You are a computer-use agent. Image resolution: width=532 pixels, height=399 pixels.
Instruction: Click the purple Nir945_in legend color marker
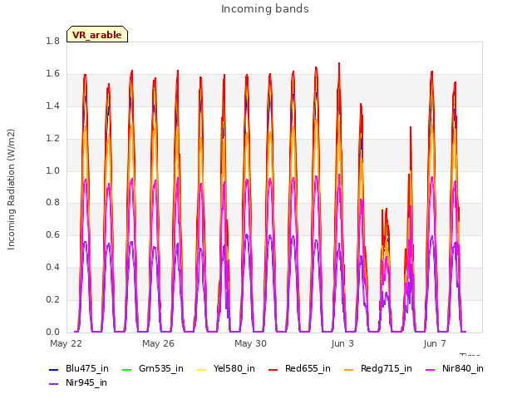pos(54,384)
